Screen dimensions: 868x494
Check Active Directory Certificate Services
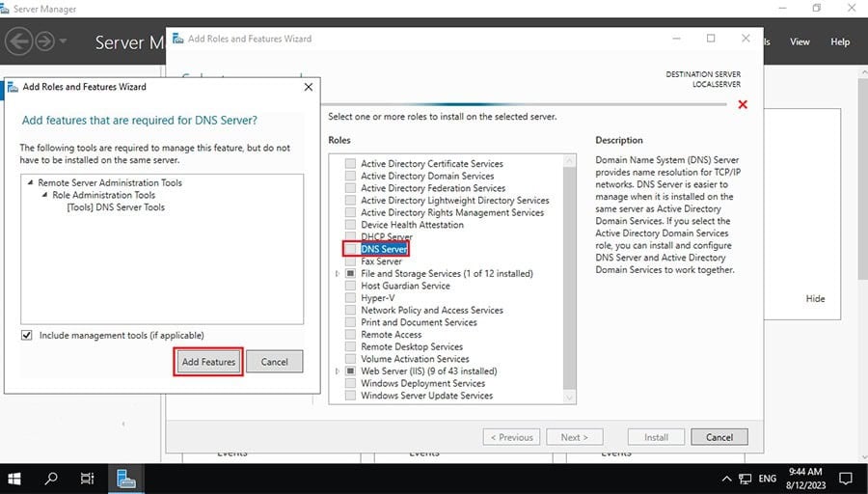pos(350,163)
